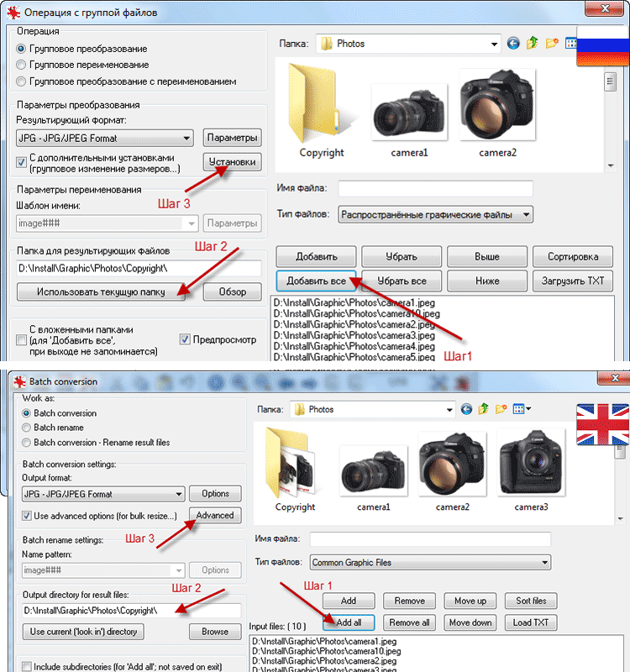The height and width of the screenshot is (672, 630).
Task: Open the view menu icon in English dialog
Action: point(522,409)
